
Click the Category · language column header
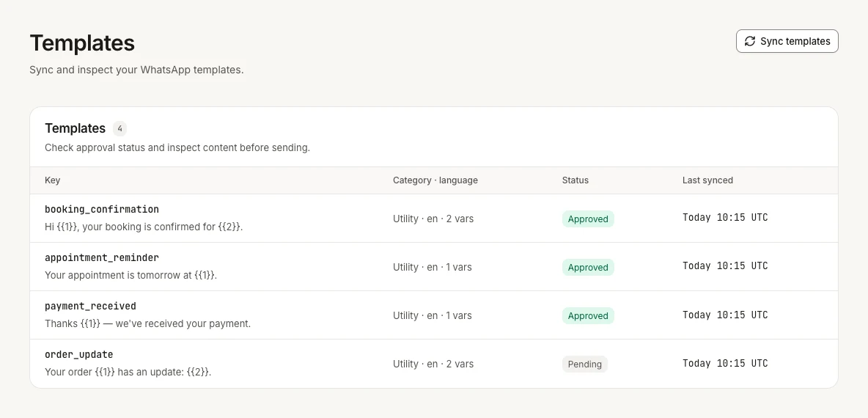(435, 180)
